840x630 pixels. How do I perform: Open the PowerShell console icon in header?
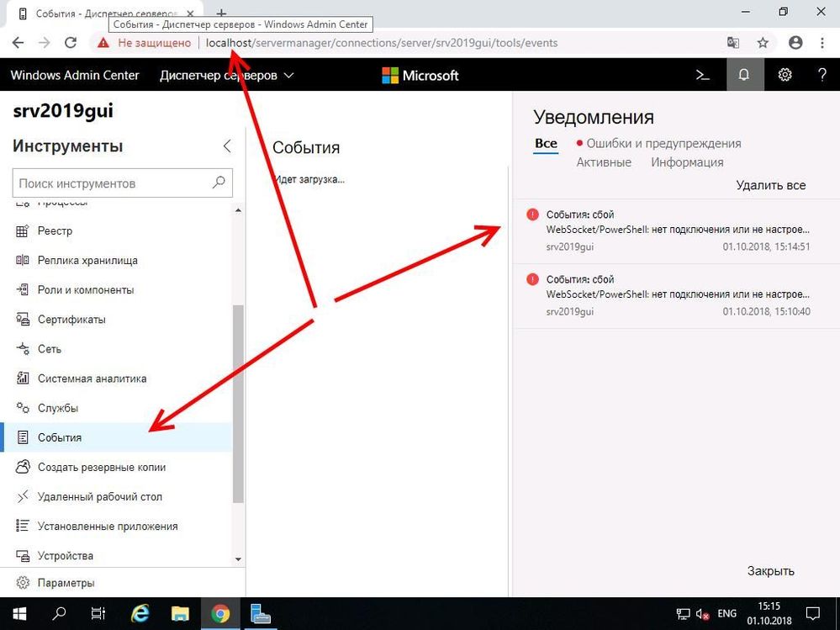[x=702, y=75]
